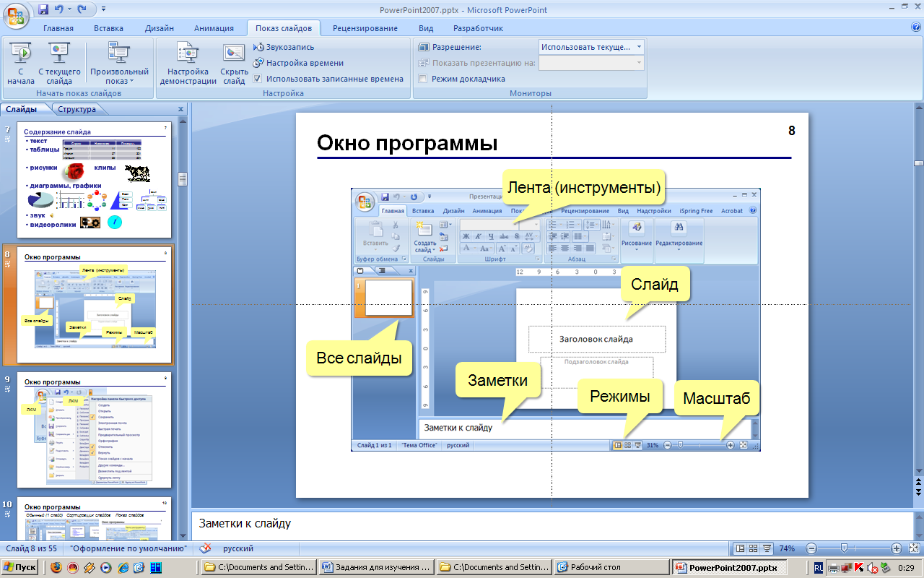The height and width of the screenshot is (578, 924).
Task: Open Настройка демонстрации slideshow setup
Action: (188, 63)
